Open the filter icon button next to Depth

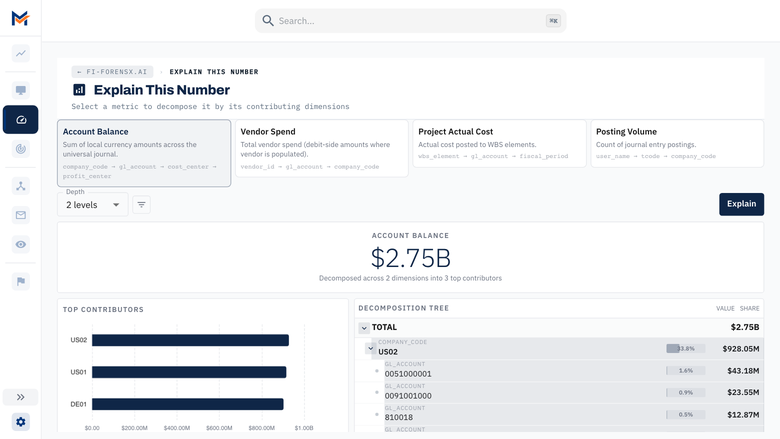(141, 204)
